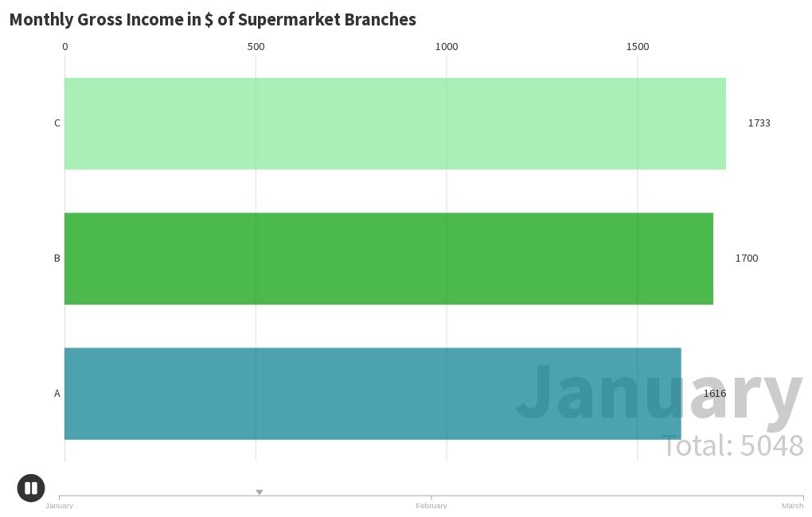Click the Total: 5048 counter
The image size is (812, 517).
click(732, 445)
